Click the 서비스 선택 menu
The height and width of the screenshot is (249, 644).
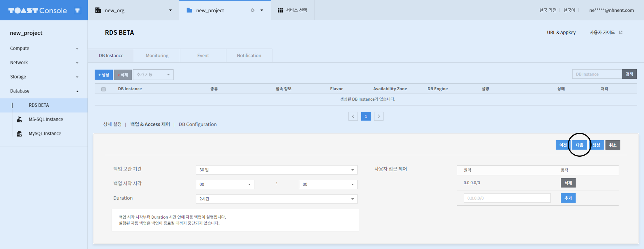pyautogui.click(x=293, y=10)
